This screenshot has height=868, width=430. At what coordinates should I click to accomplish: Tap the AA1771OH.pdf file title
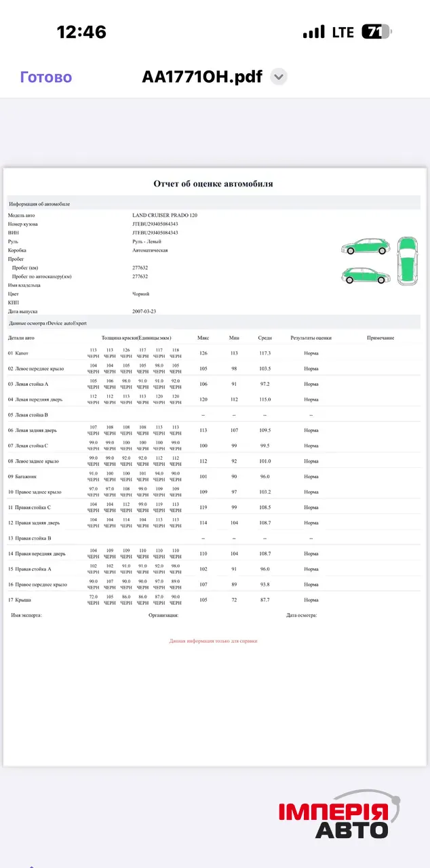[x=201, y=77]
